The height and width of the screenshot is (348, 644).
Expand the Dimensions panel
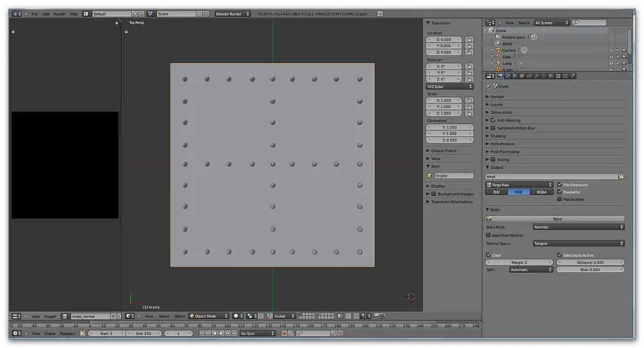coord(501,113)
